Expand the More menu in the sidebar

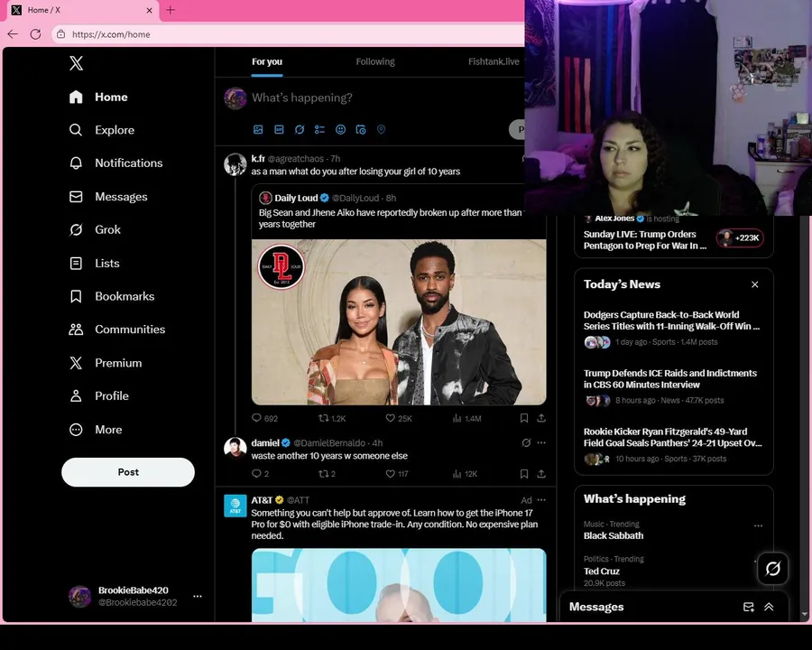point(96,430)
